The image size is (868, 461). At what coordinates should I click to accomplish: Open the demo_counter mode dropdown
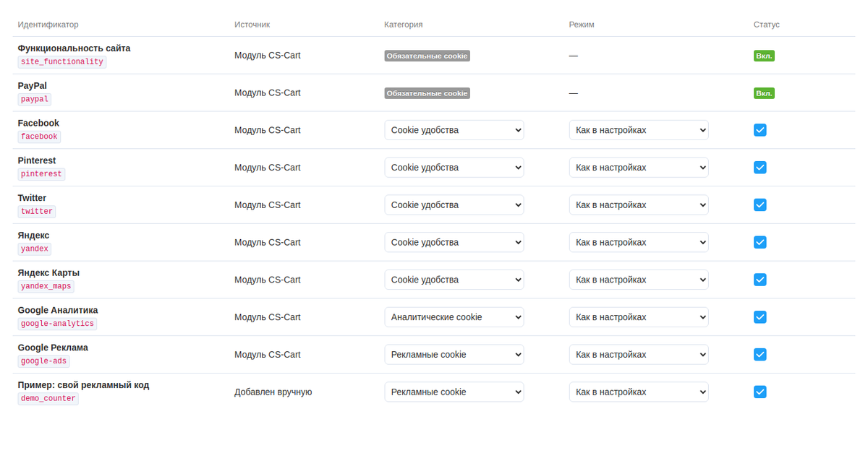(639, 392)
